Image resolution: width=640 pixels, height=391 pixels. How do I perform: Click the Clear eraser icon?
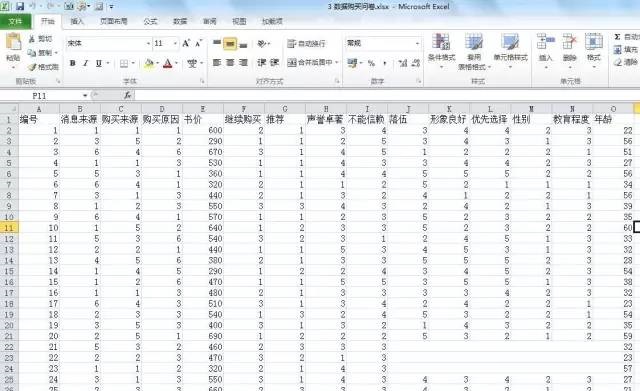click(x=618, y=62)
